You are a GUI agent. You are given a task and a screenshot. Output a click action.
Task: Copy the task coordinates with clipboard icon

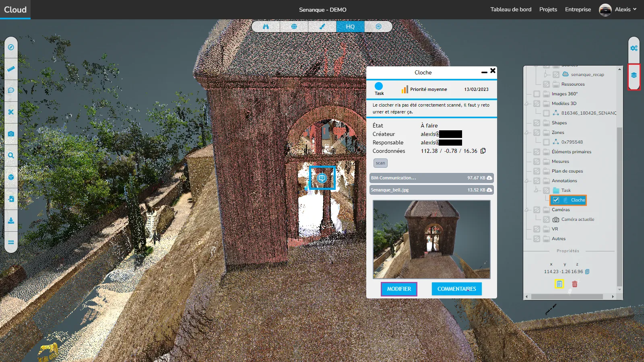483,151
